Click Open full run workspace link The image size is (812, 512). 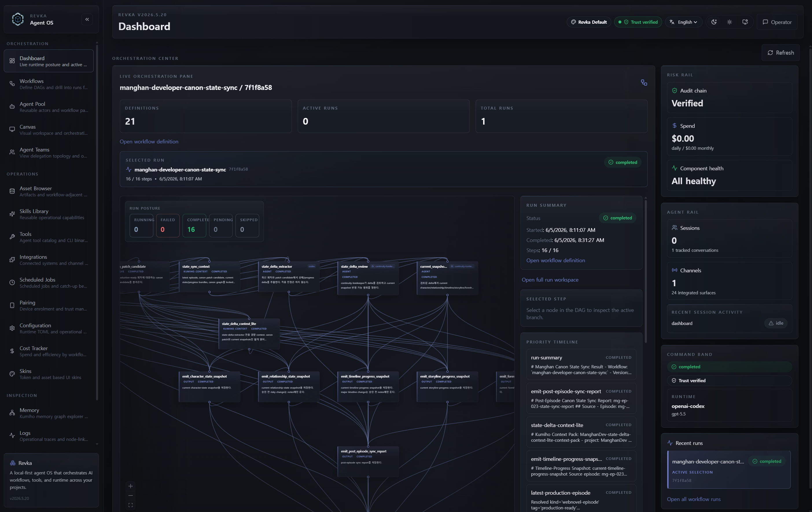(x=550, y=280)
